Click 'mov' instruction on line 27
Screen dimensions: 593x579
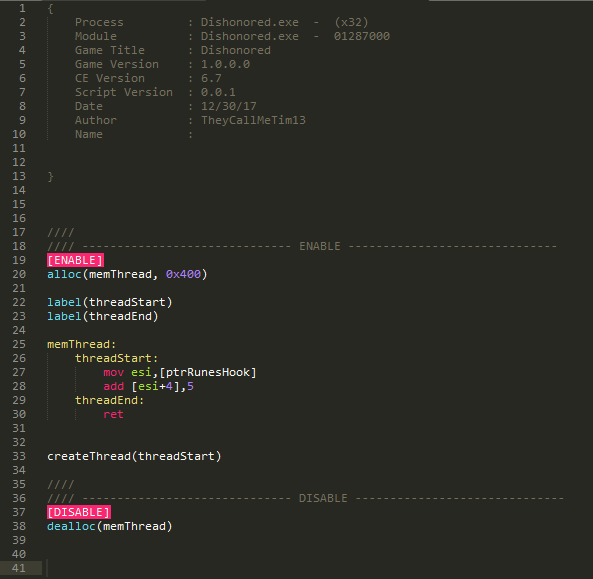[x=113, y=373]
